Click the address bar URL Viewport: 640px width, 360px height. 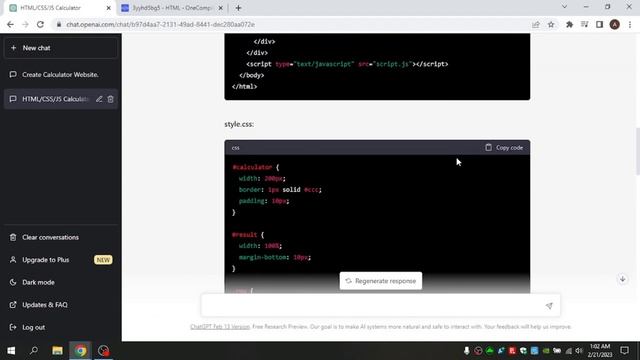(x=160, y=24)
